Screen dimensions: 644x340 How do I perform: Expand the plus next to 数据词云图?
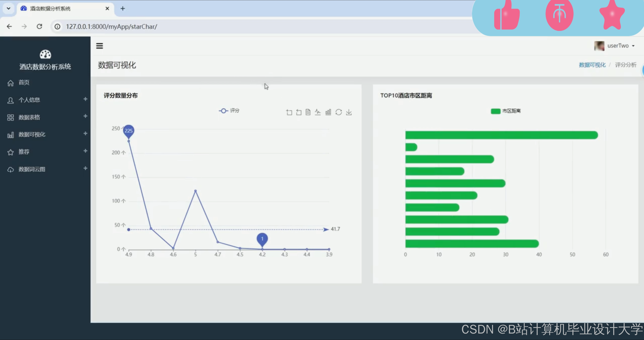tap(85, 168)
